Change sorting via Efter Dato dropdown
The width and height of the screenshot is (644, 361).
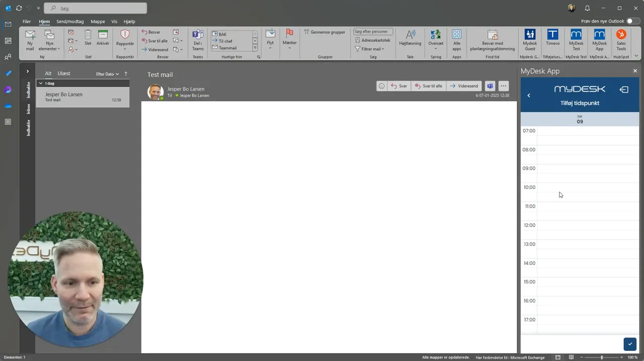108,74
